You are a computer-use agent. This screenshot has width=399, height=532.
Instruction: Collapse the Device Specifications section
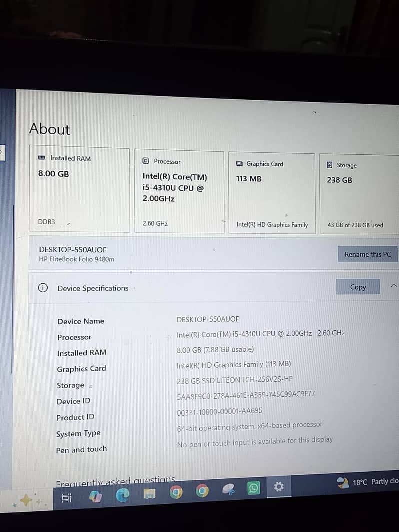(393, 285)
